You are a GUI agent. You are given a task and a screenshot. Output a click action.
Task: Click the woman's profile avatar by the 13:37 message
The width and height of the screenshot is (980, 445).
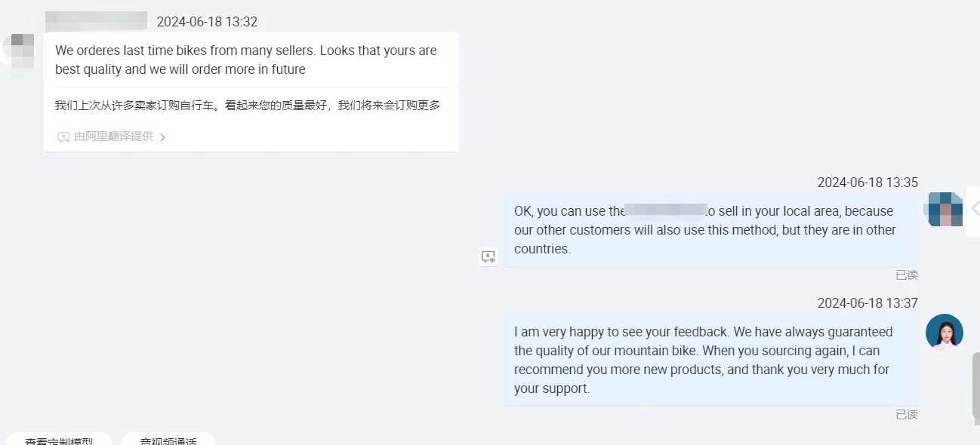(x=945, y=333)
